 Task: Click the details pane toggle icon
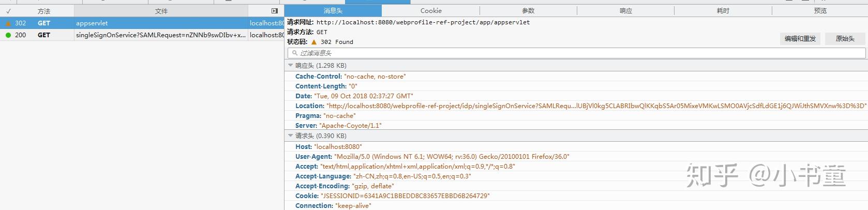275,11
